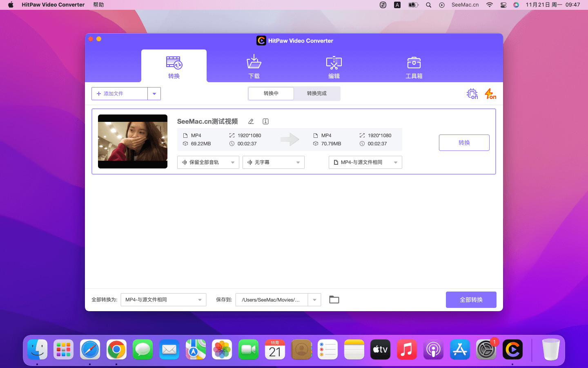Click the 添加文件 add files button
Viewport: 588px width, 368px height.
click(x=119, y=94)
